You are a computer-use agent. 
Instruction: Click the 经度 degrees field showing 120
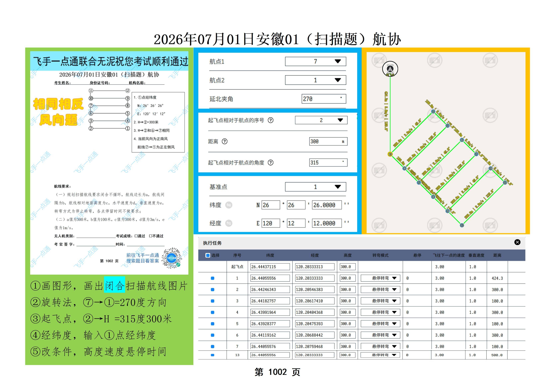point(271,223)
